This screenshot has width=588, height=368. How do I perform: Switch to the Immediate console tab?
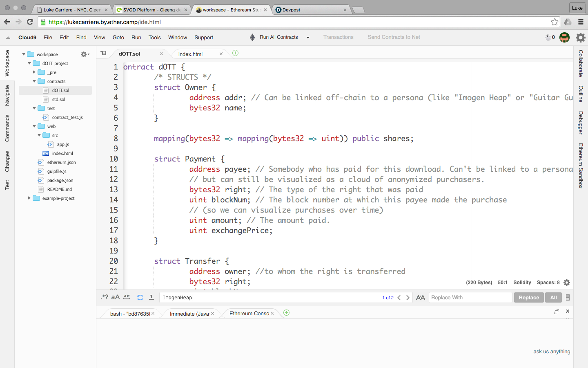coord(189,314)
